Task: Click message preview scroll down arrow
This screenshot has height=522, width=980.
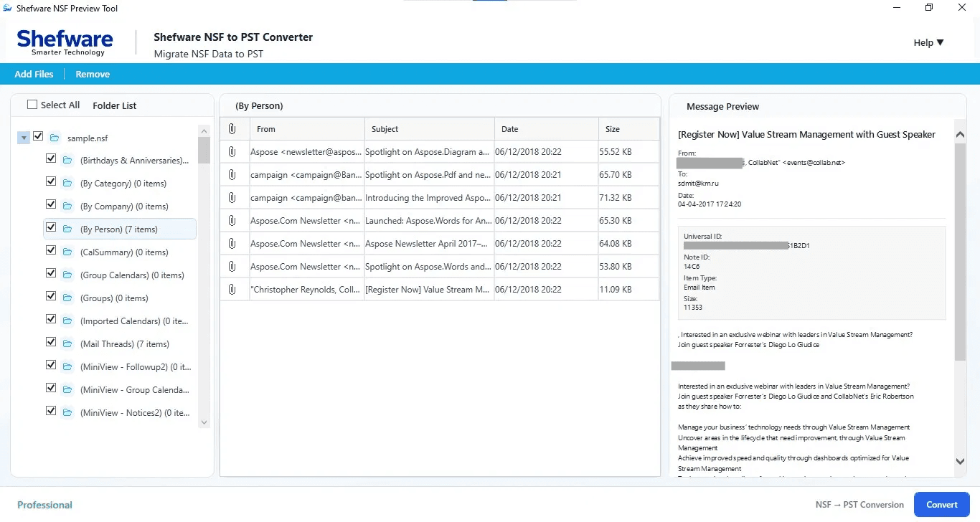Action: tap(961, 462)
